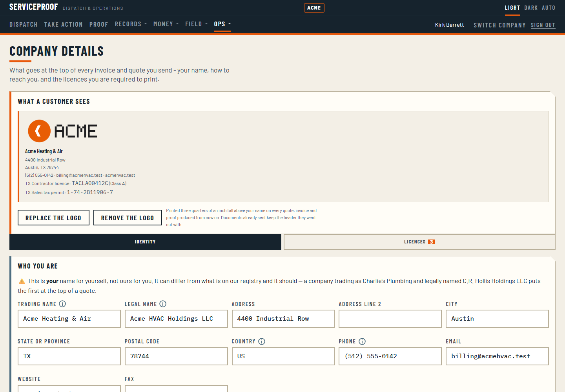This screenshot has height=392, width=565.
Task: Expand the Records menu
Action: click(x=131, y=24)
